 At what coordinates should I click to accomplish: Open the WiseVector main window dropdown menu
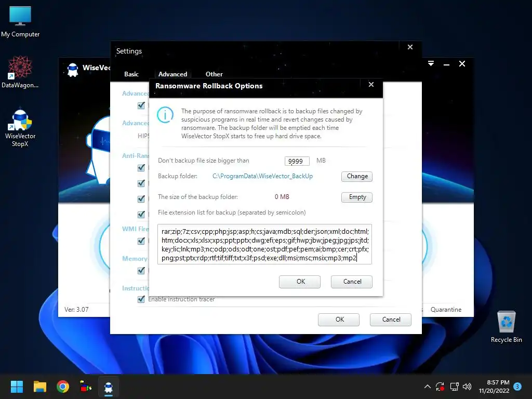(x=431, y=63)
